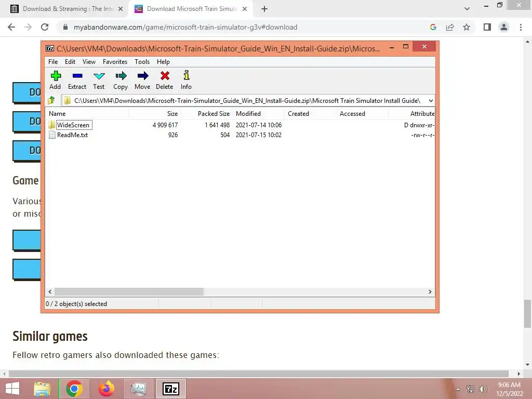Click WideScreen size value 4 909 617
The image size is (532, 399).
165,125
